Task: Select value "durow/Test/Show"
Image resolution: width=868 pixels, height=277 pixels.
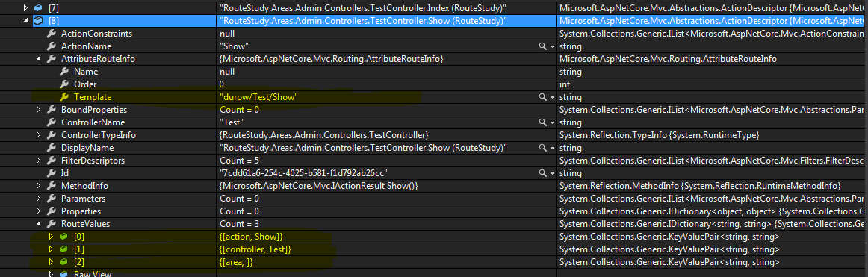Action: pos(259,97)
